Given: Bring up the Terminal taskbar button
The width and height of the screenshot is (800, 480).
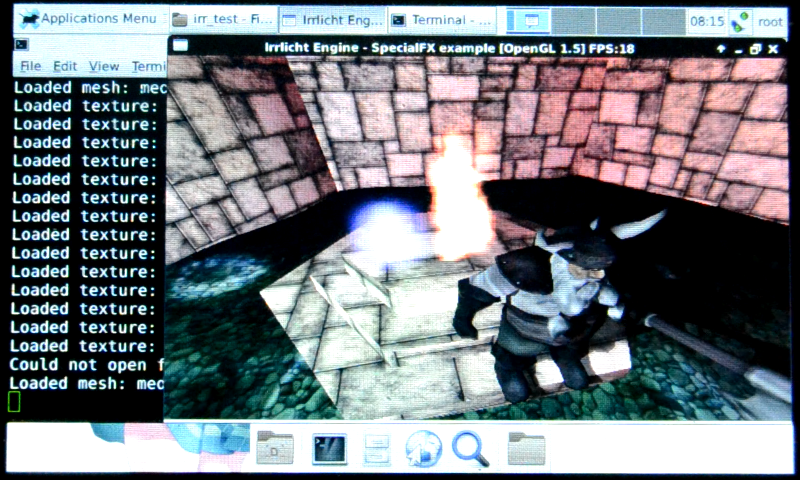Looking at the screenshot, I should coord(441,20).
